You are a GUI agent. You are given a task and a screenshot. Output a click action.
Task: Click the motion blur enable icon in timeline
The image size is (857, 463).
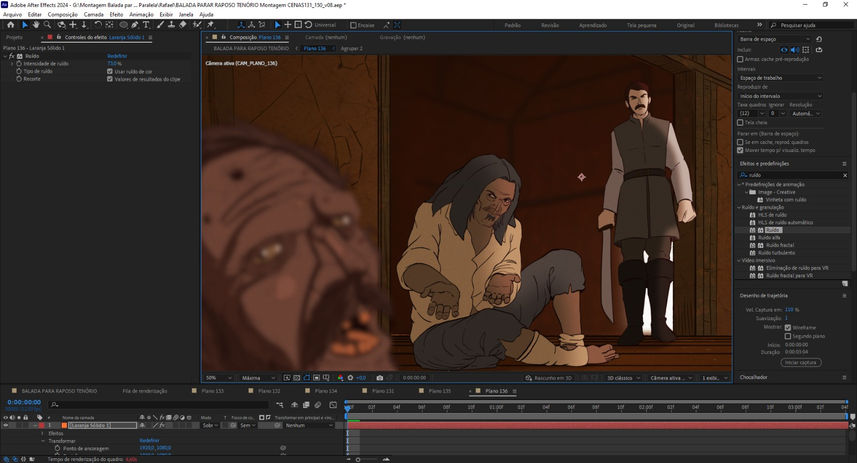318,405
